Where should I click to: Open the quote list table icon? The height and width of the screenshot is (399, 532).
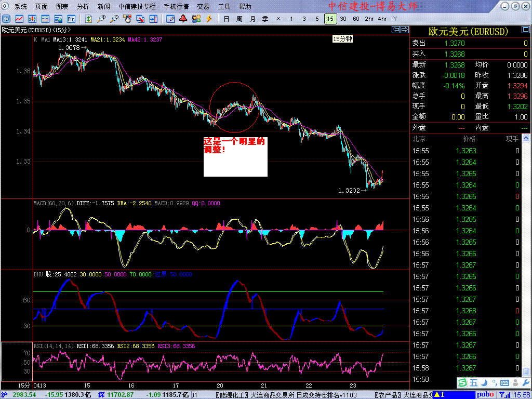[45, 19]
